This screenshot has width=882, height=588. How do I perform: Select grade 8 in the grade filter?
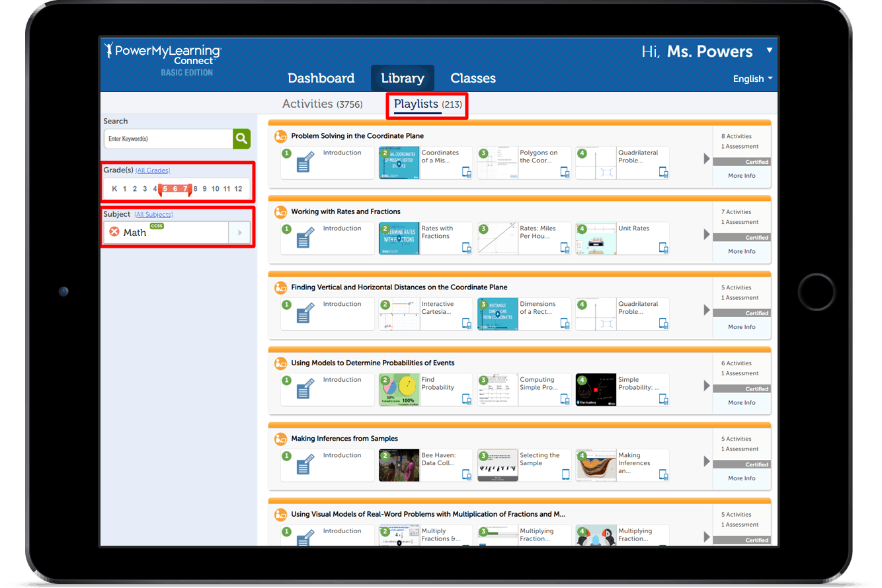point(196,189)
